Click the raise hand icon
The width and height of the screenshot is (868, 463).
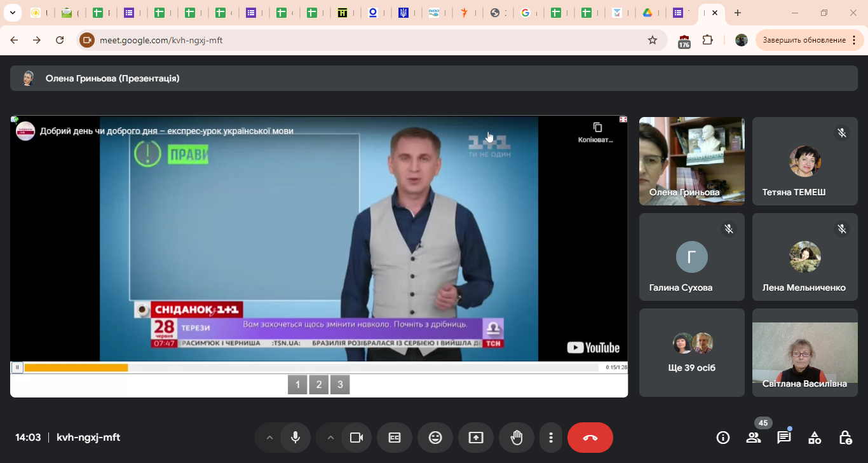point(517,438)
